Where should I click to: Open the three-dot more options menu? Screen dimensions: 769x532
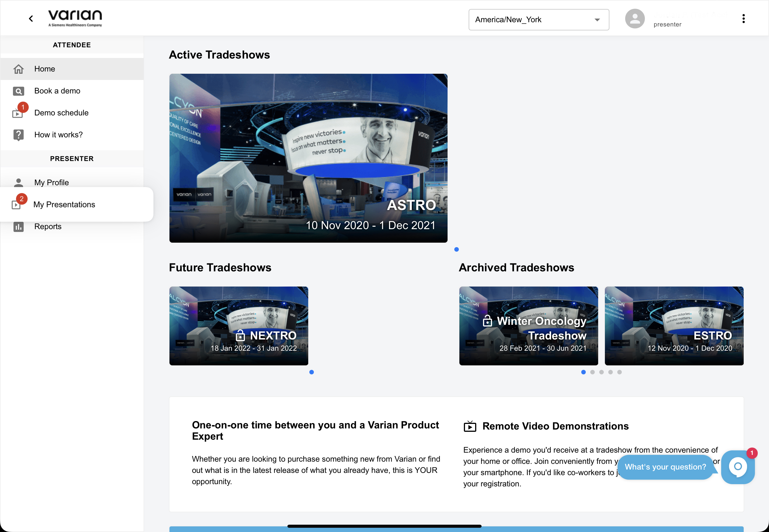(743, 19)
